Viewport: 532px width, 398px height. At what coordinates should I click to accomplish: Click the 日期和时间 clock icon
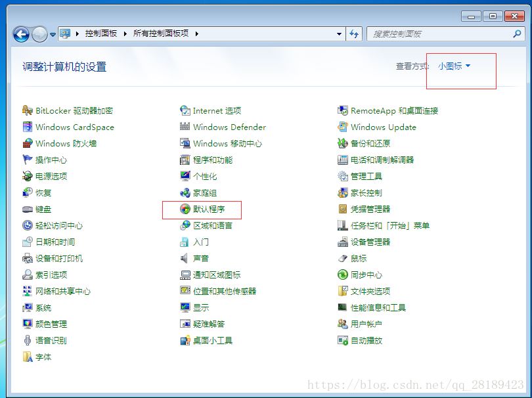pyautogui.click(x=28, y=242)
